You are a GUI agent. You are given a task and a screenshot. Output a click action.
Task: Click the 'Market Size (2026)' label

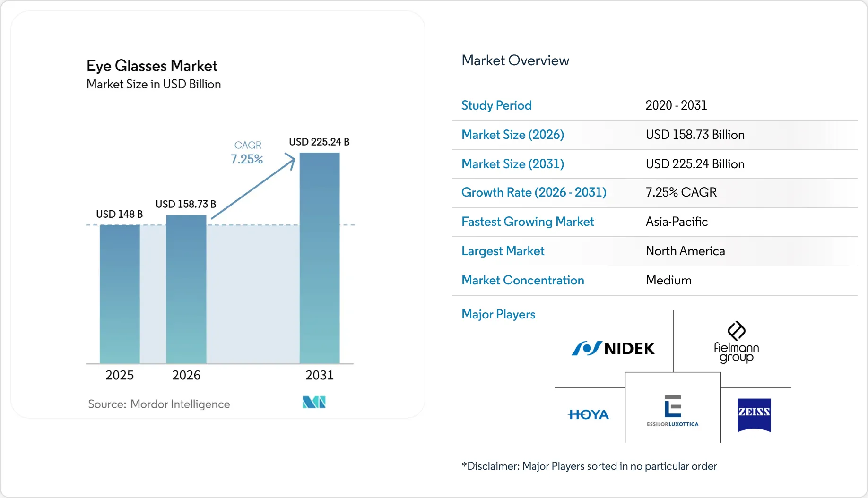click(x=513, y=135)
